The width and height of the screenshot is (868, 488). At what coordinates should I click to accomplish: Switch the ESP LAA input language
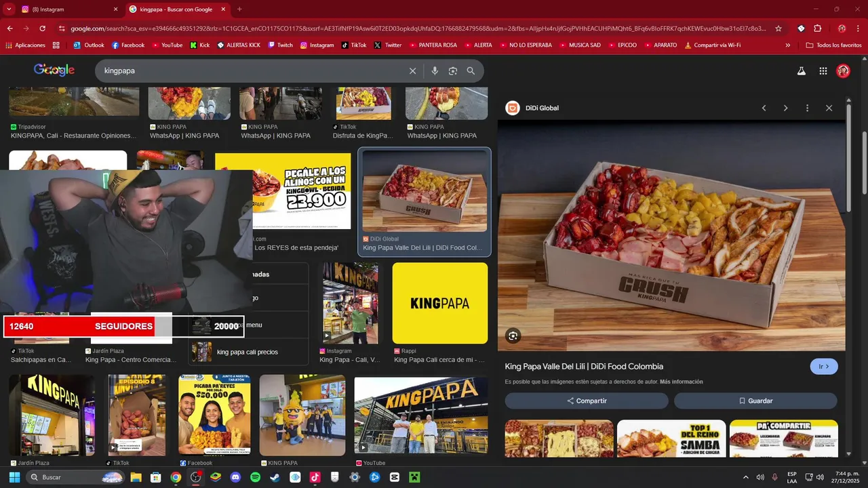(792, 477)
